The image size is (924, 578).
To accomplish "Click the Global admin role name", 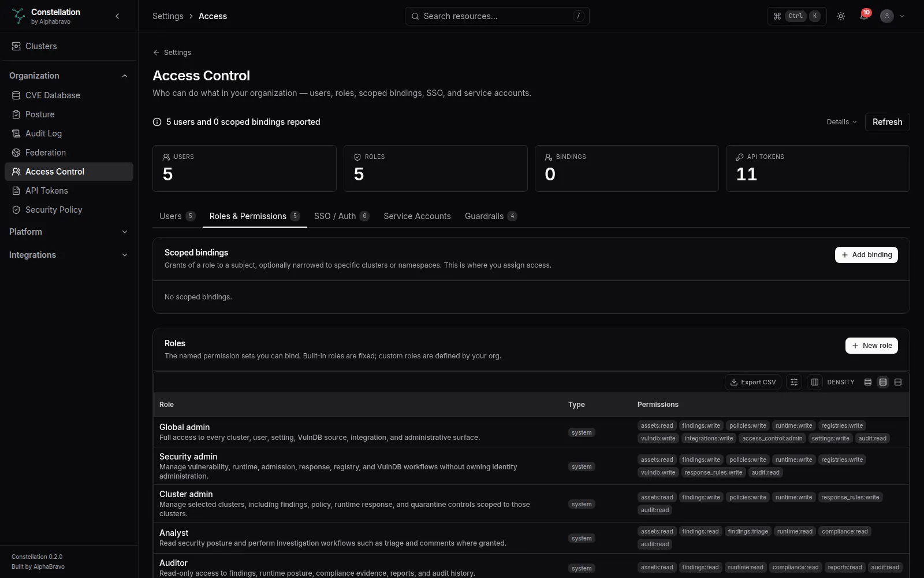I will (184, 427).
